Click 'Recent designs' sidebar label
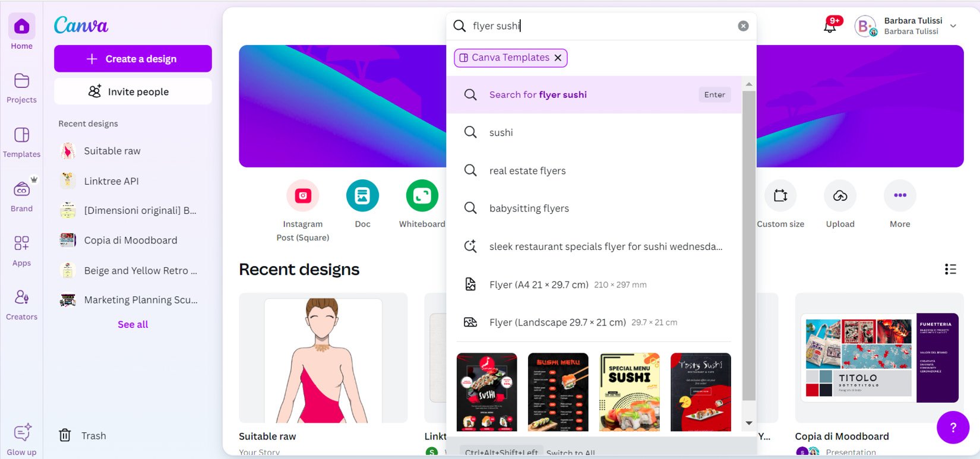 [88, 124]
